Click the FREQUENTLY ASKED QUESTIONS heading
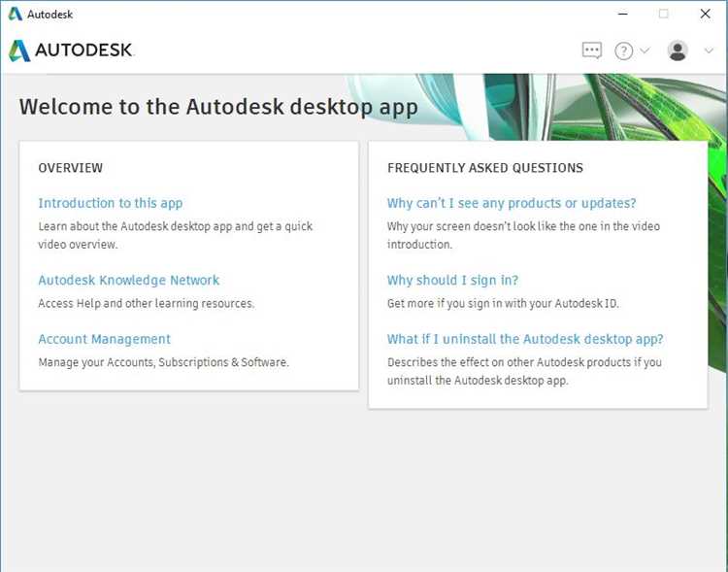The width and height of the screenshot is (728, 572). [x=485, y=168]
